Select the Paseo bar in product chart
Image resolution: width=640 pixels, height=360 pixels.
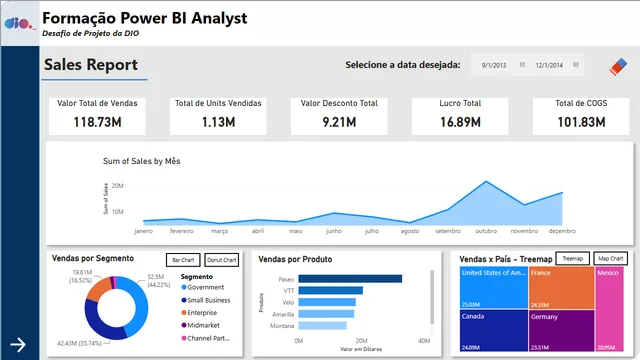350,279
